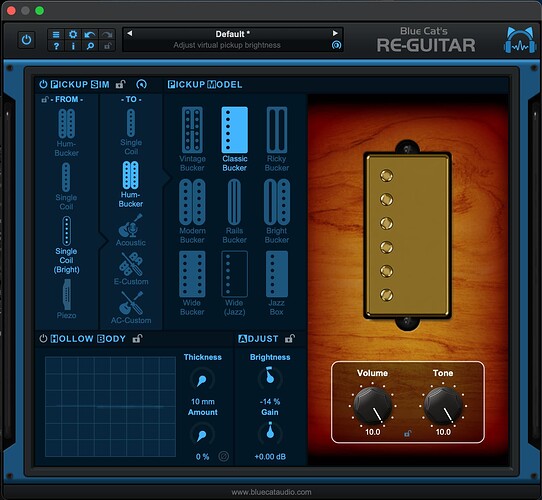Go to previous preset with left arrow
The image size is (542, 500).
(130, 33)
